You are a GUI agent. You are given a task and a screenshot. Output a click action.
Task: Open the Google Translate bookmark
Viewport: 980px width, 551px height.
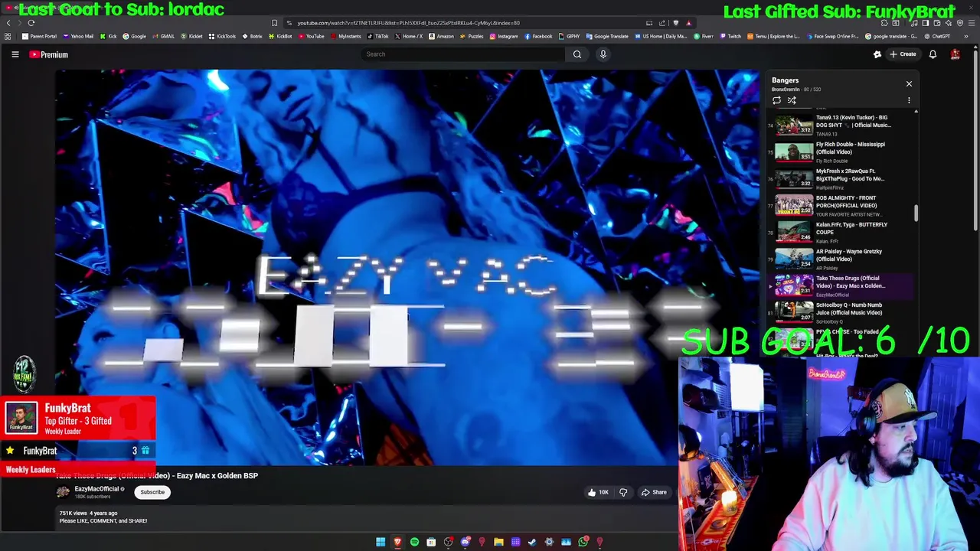607,36
